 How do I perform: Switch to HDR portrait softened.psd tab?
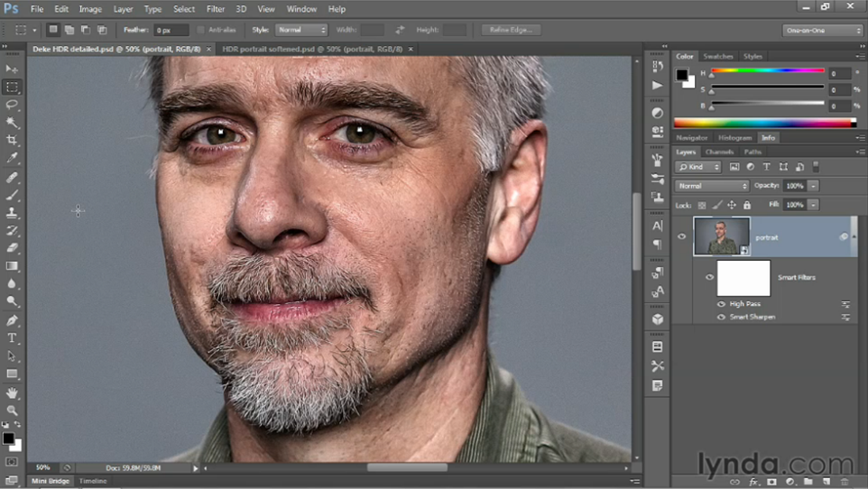tap(312, 49)
